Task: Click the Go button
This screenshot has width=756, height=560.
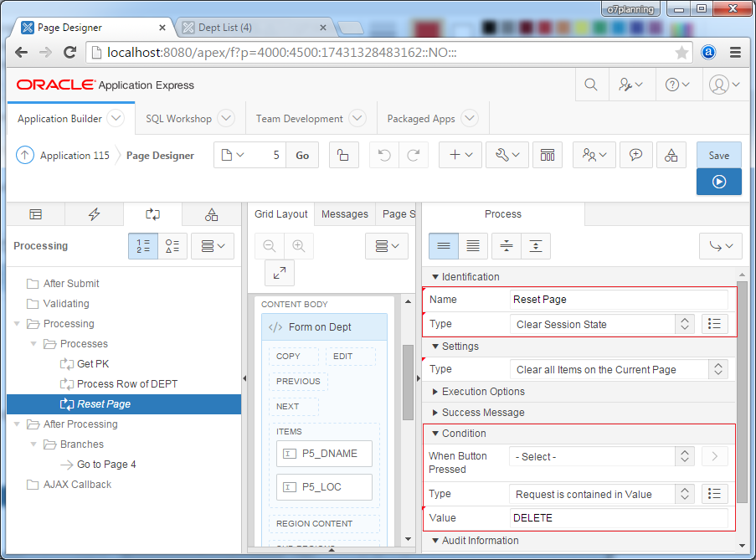Action: (302, 155)
